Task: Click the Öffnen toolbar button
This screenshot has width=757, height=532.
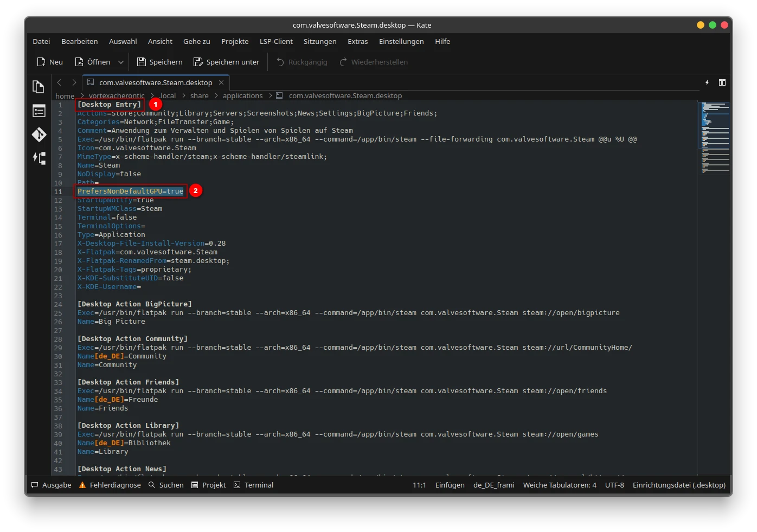Action: click(92, 62)
